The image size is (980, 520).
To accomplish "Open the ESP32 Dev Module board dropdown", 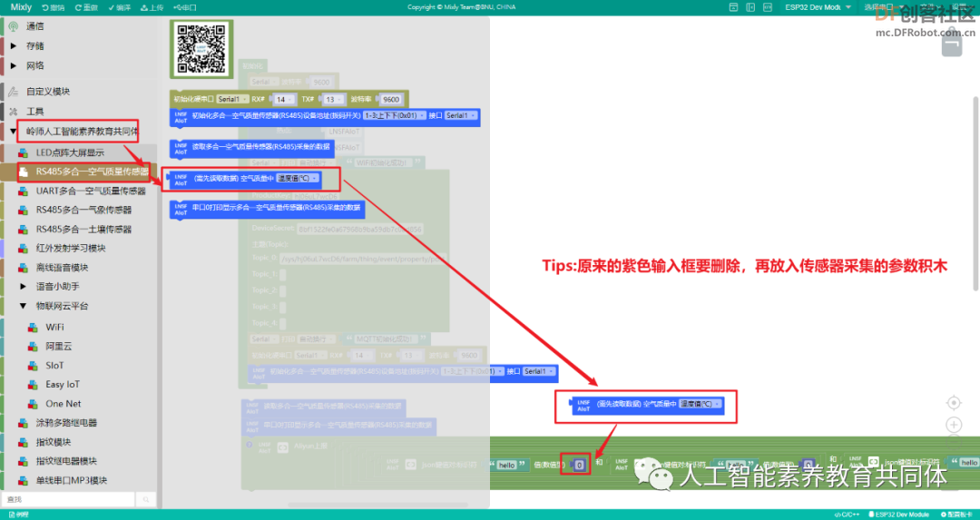I will coord(818,7).
